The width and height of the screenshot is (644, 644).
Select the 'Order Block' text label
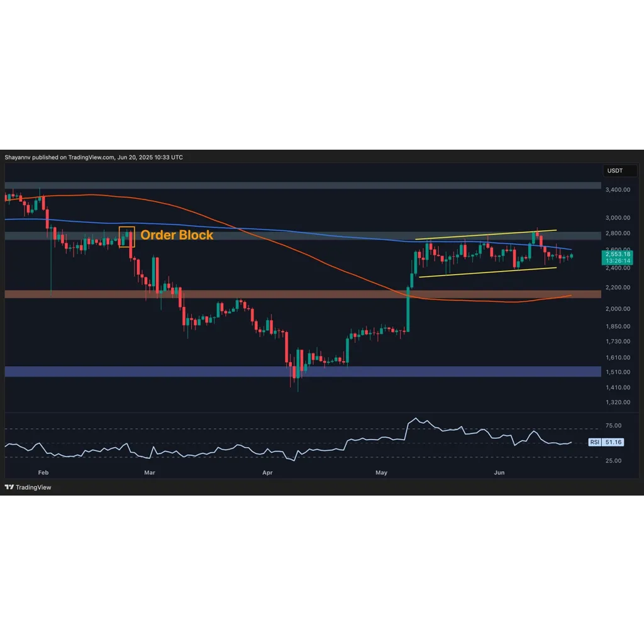coord(177,235)
